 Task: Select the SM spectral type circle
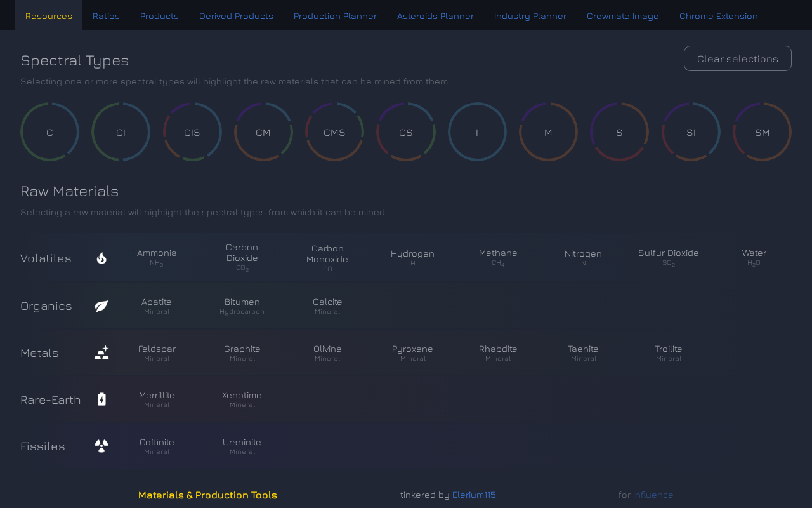point(762,132)
